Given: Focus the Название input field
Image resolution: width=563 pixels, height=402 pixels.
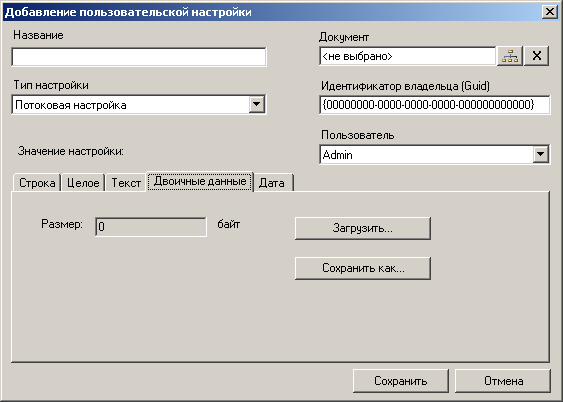Looking at the screenshot, I should point(139,57).
